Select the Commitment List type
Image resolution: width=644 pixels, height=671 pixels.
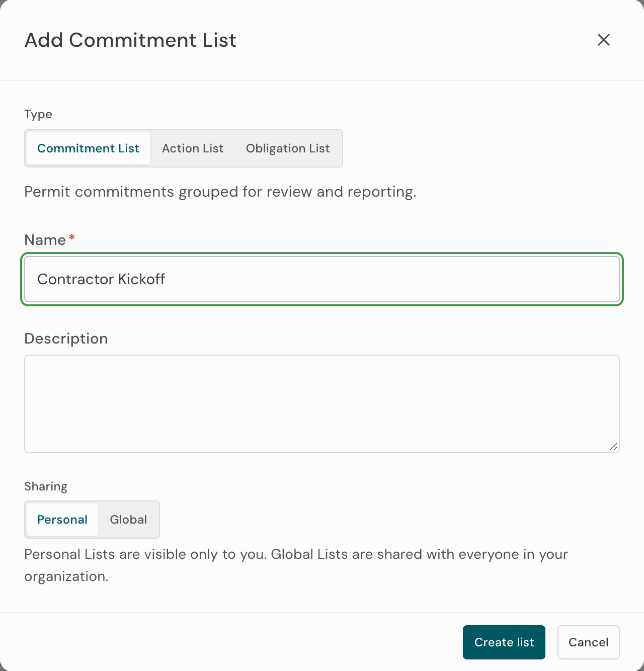point(89,148)
